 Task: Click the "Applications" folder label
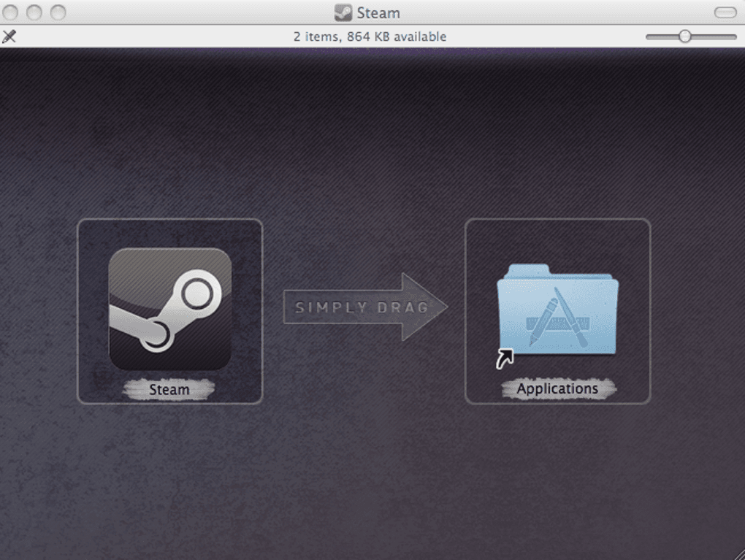(x=557, y=388)
